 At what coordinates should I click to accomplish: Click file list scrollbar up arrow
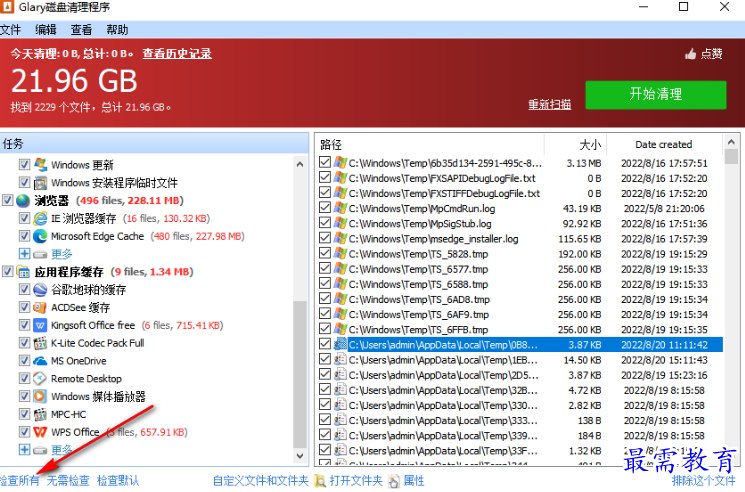point(731,142)
